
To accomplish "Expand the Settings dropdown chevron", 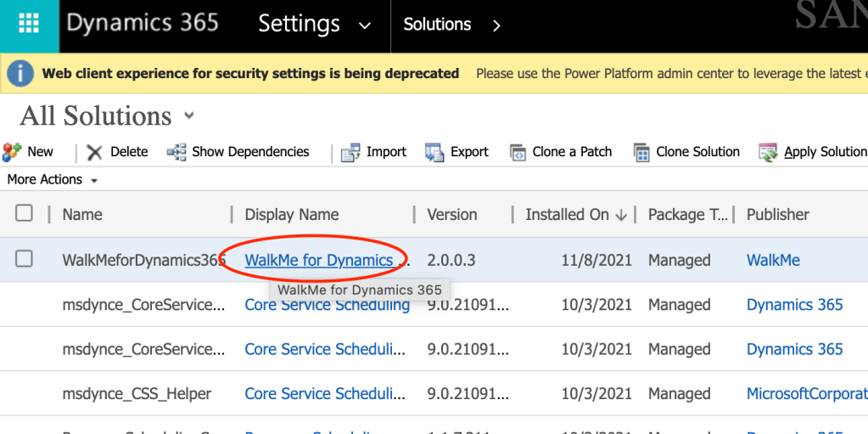I will [365, 25].
